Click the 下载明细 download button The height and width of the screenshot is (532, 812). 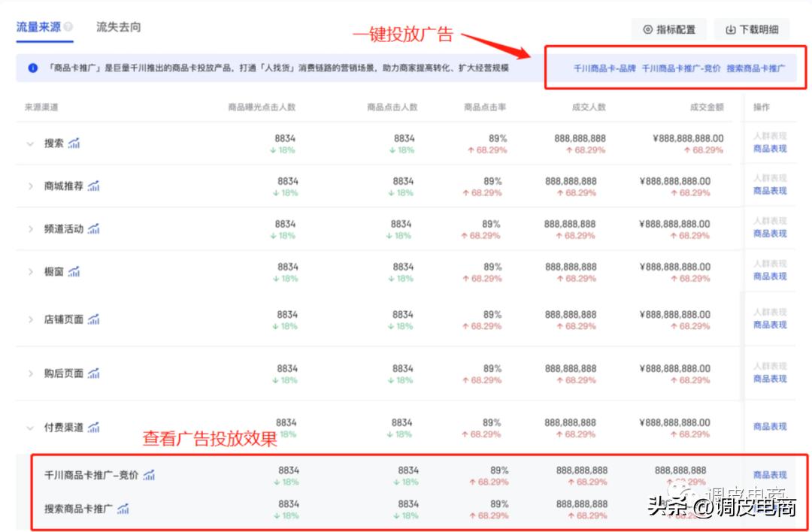point(752,29)
